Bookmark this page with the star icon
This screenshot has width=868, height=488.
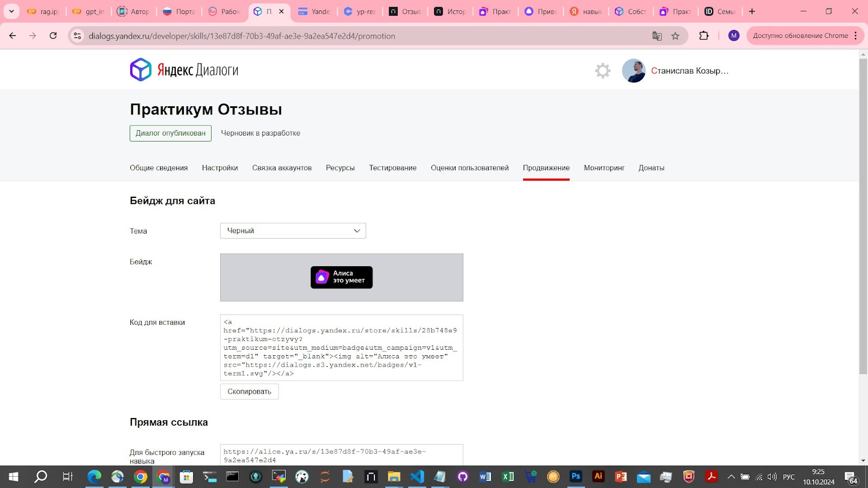(x=675, y=36)
